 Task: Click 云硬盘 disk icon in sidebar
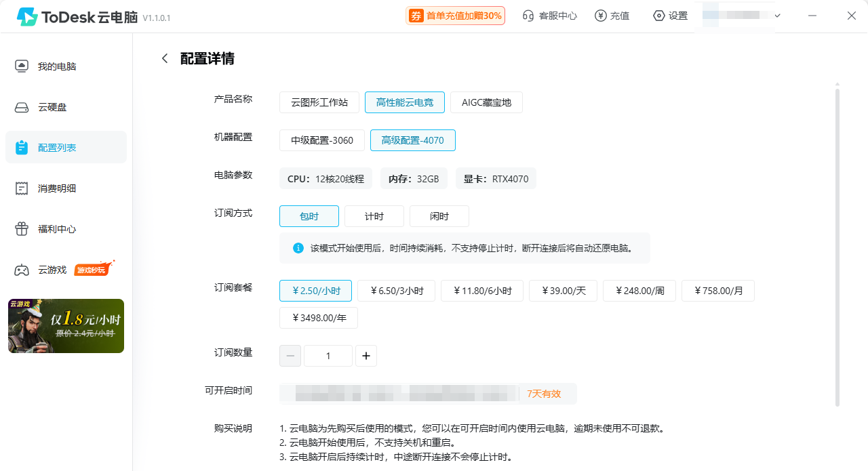pyautogui.click(x=22, y=107)
